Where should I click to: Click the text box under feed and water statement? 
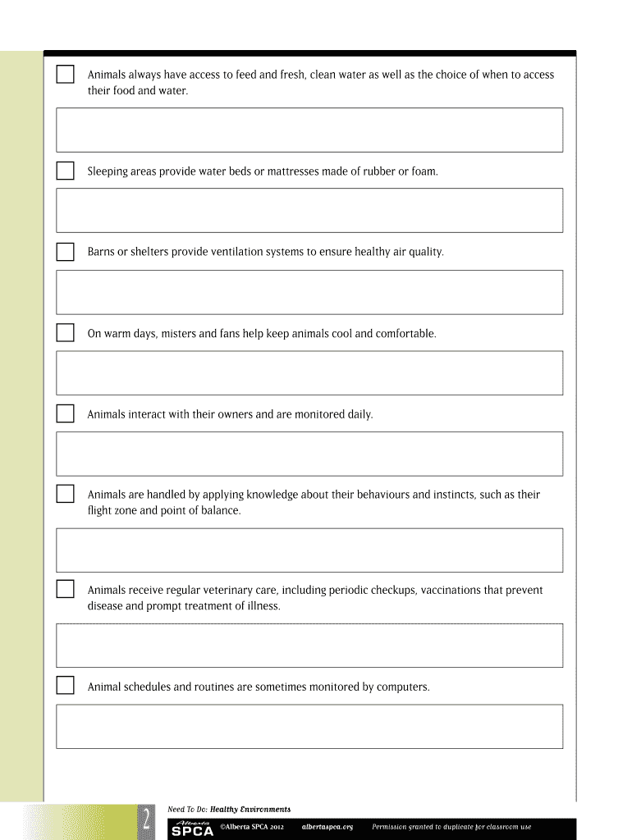pyautogui.click(x=309, y=130)
